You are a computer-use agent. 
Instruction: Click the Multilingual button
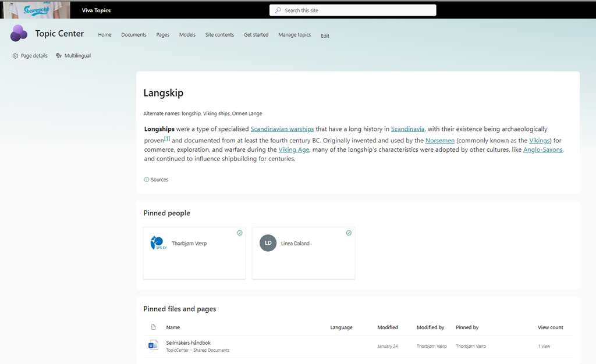(x=73, y=56)
